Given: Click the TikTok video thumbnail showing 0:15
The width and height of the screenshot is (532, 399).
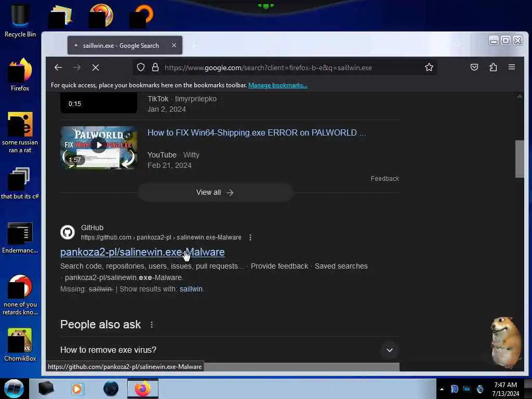Looking at the screenshot, I should coord(99,103).
